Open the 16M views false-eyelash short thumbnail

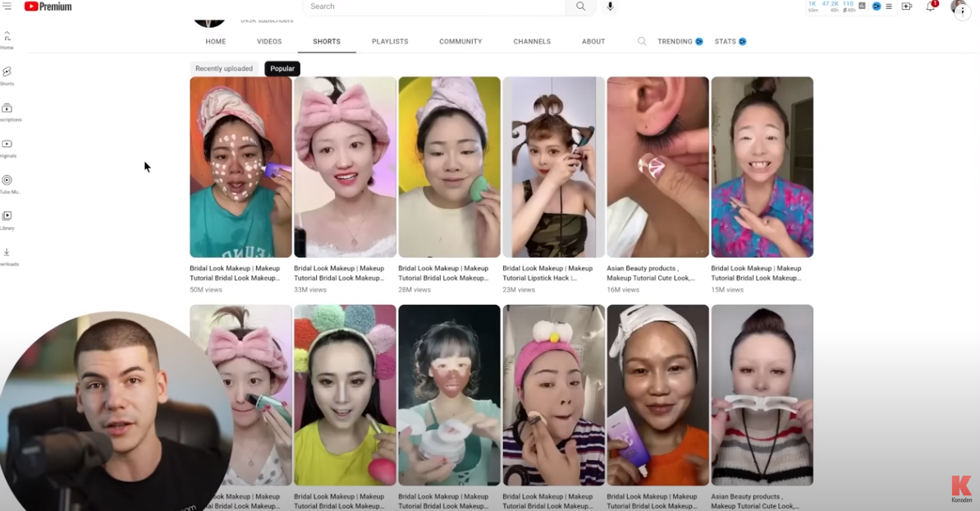tap(657, 167)
